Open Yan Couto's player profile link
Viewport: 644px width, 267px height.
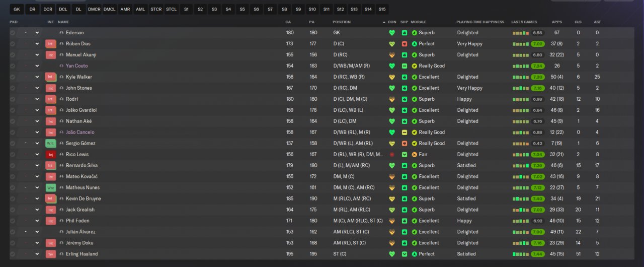click(76, 66)
